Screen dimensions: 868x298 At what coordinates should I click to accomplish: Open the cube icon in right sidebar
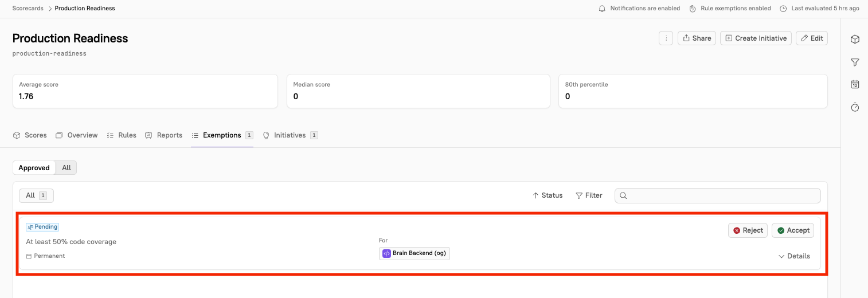(855, 39)
